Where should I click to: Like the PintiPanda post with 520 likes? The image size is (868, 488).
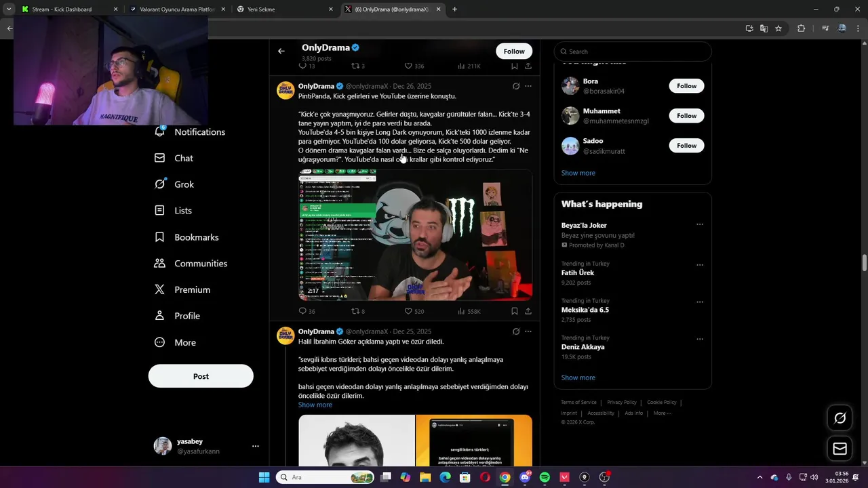[414, 311]
